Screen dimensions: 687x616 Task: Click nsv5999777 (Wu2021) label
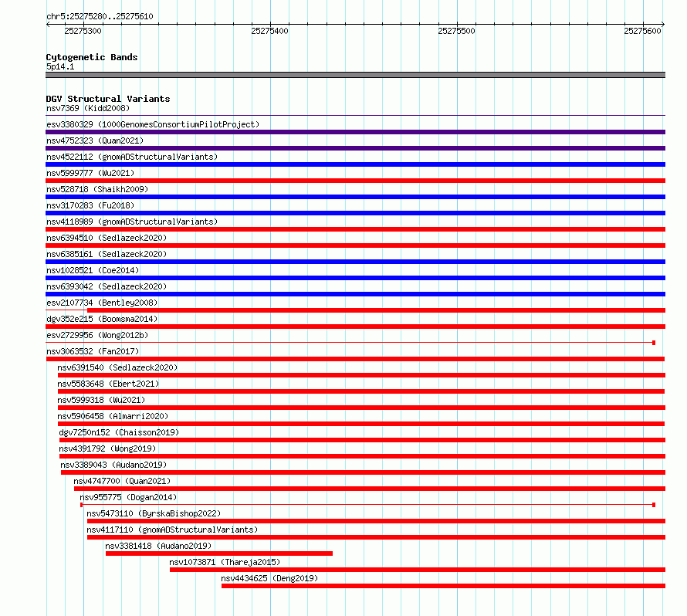90,173
